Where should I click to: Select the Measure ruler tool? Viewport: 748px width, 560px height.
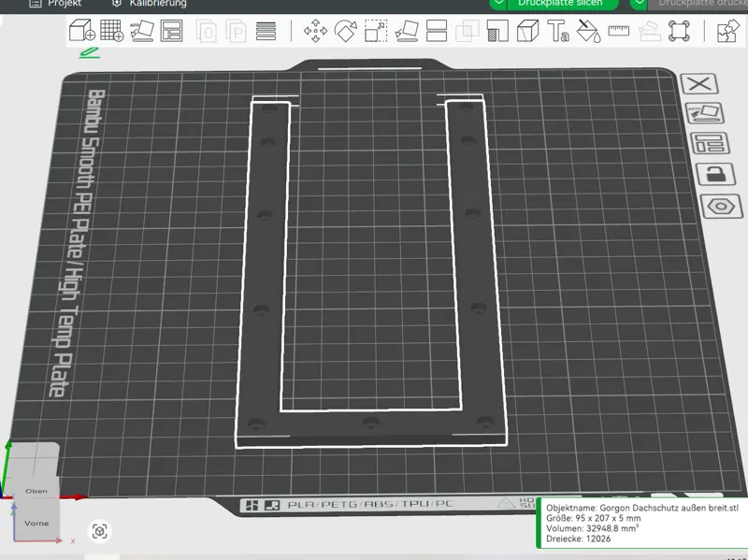click(x=619, y=32)
